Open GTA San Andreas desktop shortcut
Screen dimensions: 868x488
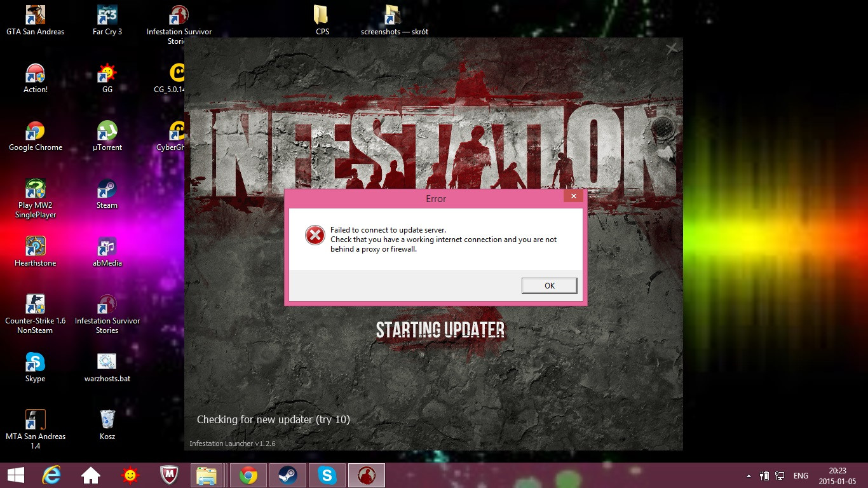coord(35,20)
